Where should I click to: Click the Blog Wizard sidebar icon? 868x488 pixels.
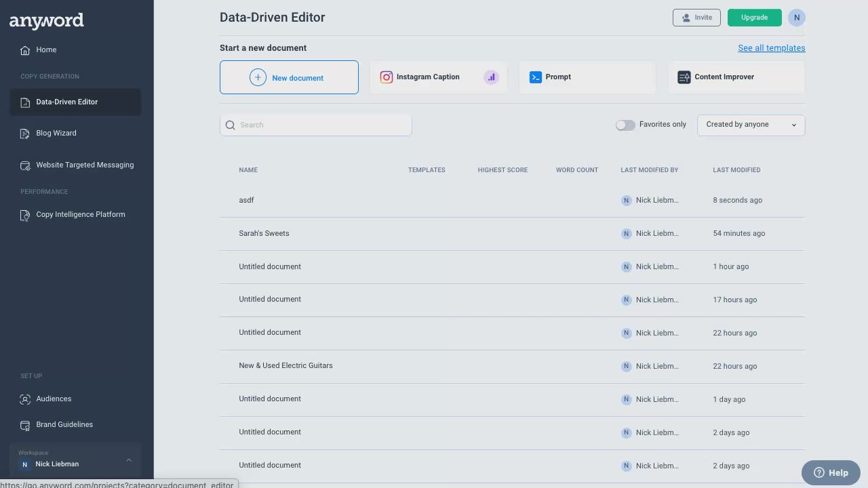25,134
